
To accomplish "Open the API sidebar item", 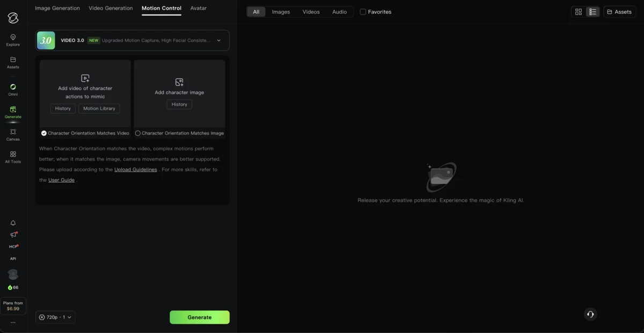I will [x=13, y=258].
